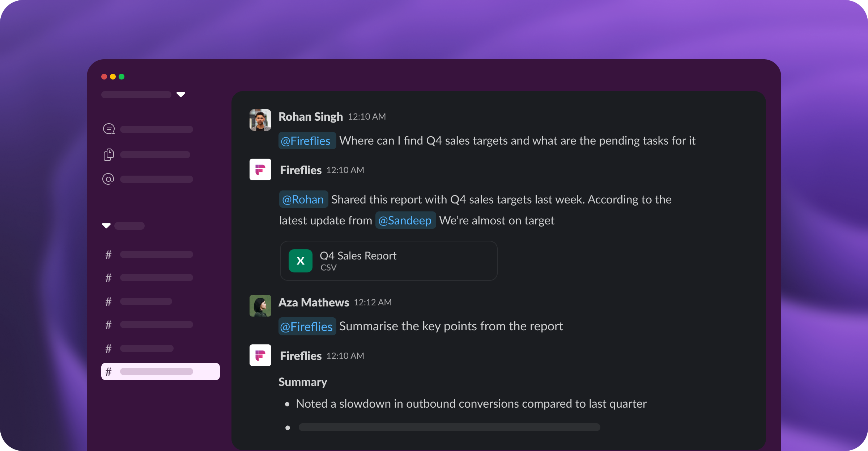Click the Rohan Singh sender name

click(310, 117)
